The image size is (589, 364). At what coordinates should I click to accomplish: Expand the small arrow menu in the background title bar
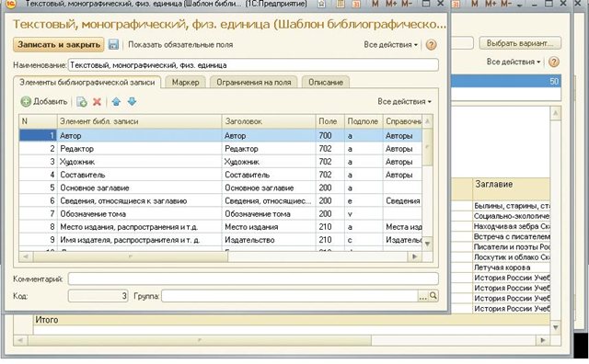520,5
